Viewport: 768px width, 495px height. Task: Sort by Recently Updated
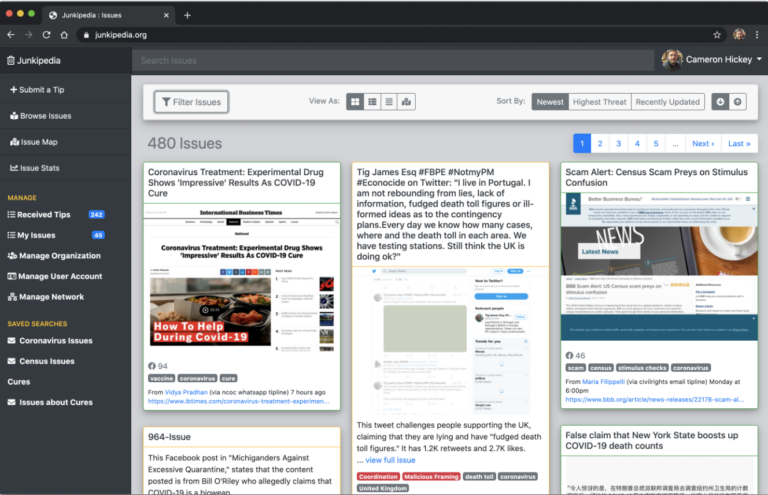tap(667, 102)
